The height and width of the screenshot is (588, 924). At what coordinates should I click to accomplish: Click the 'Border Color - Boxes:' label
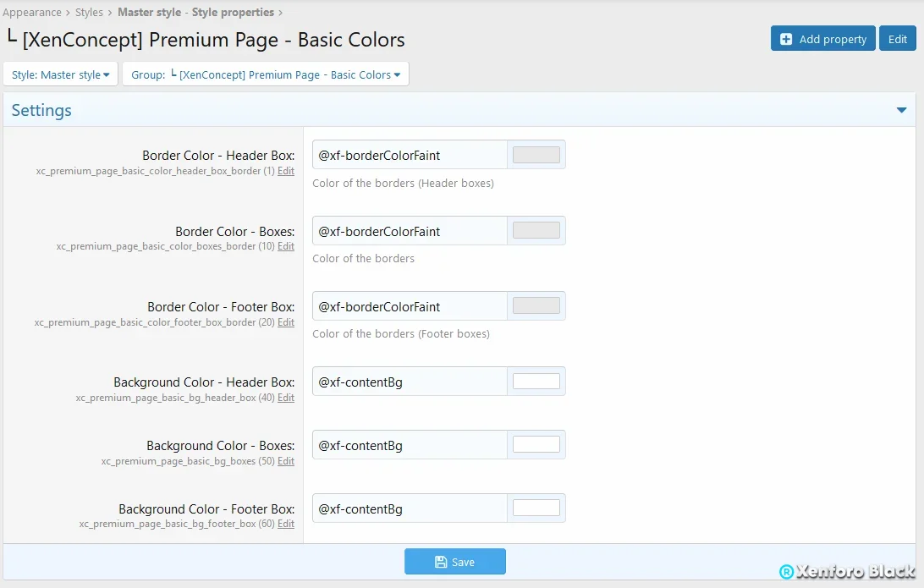pos(234,232)
